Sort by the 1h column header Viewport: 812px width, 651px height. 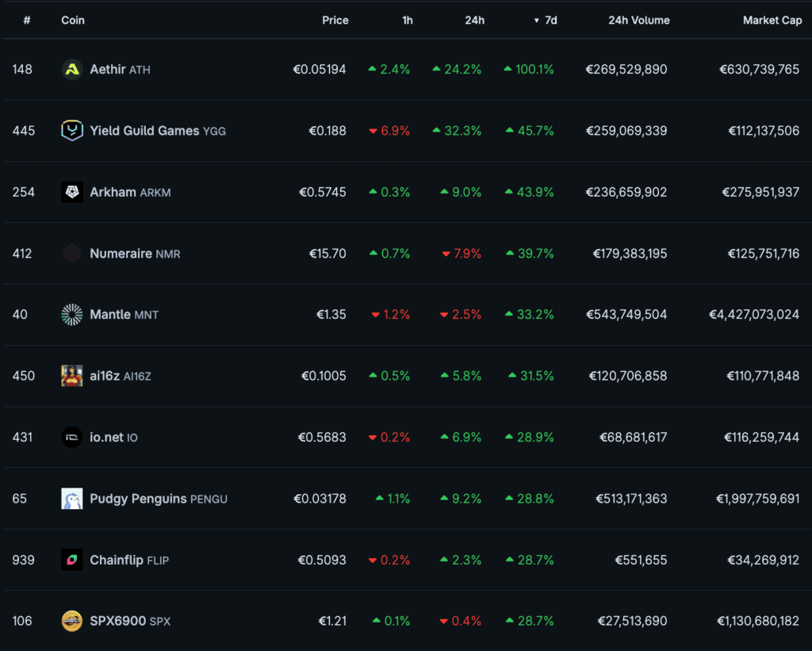(408, 20)
